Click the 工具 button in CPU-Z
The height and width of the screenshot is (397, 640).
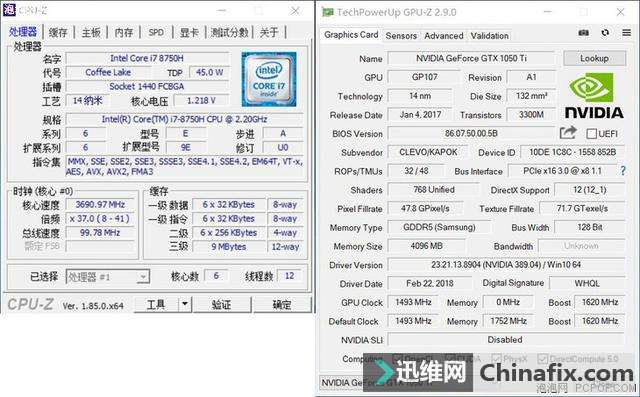click(156, 304)
